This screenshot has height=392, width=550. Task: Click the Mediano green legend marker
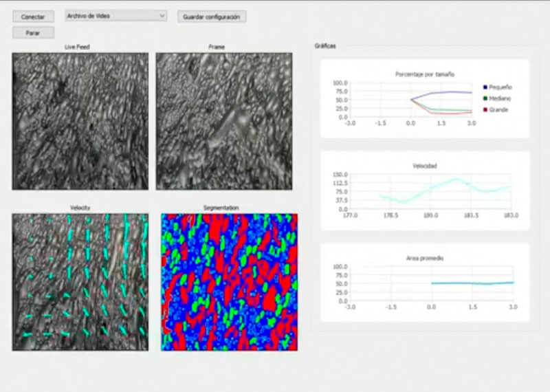pos(485,98)
